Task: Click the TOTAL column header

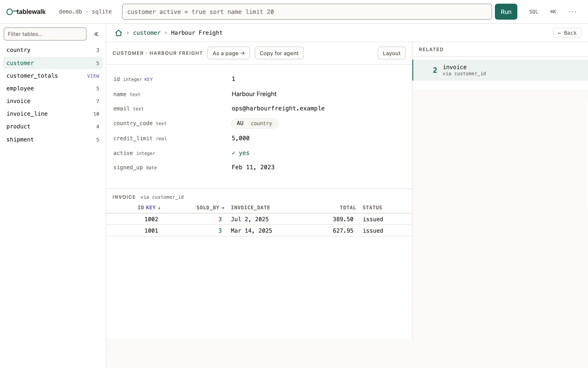Action: [x=348, y=208]
